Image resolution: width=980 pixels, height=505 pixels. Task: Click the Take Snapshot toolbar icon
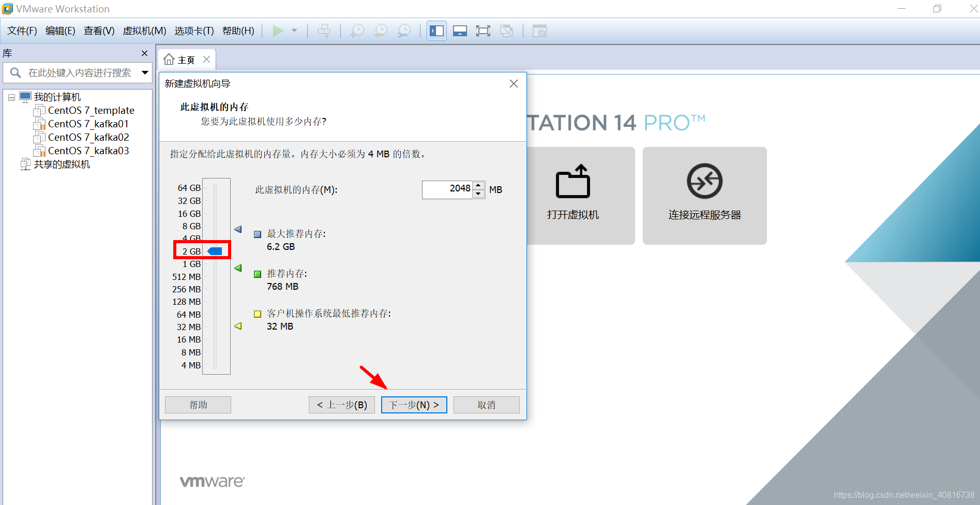point(357,31)
